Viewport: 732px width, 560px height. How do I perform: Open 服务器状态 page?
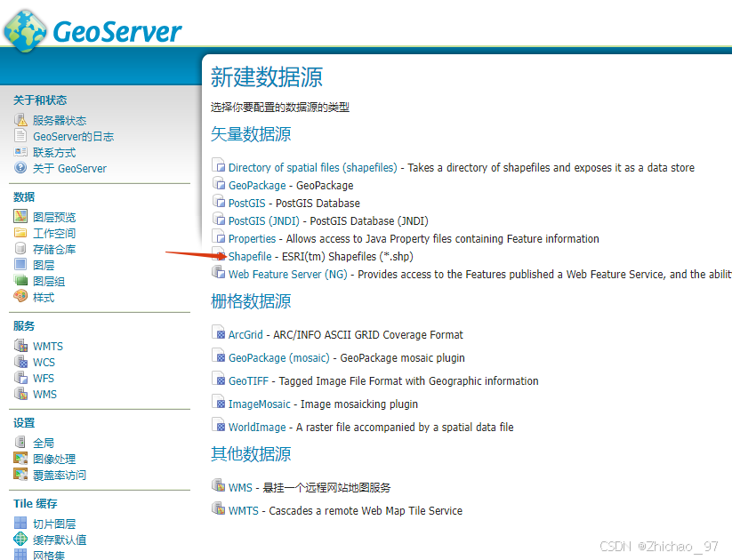60,120
